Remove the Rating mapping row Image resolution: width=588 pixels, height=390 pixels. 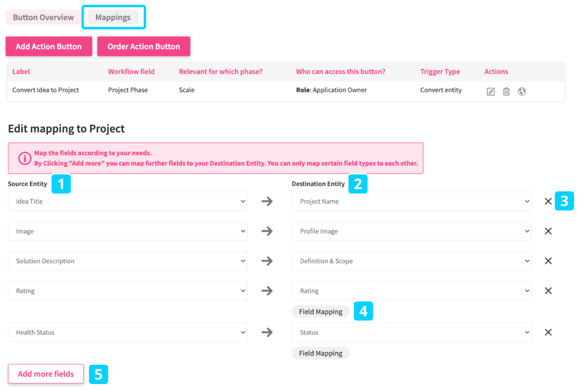(548, 290)
